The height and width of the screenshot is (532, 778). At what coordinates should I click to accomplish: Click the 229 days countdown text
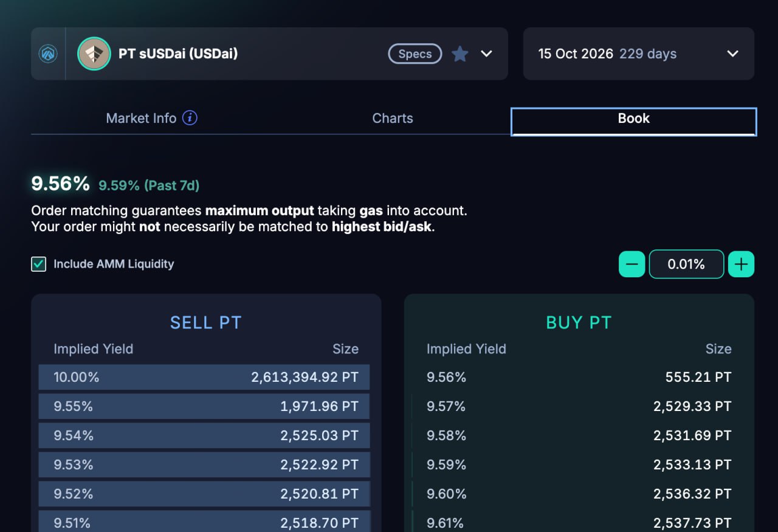[648, 54]
